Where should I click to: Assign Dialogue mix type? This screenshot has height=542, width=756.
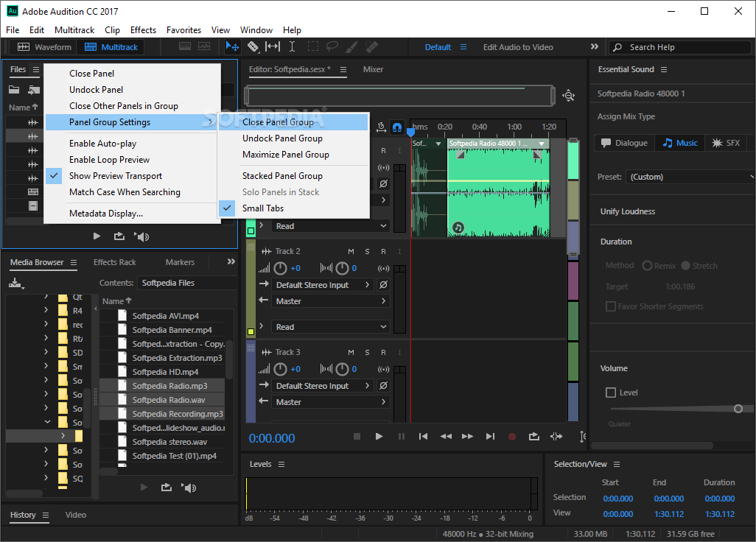[x=624, y=143]
